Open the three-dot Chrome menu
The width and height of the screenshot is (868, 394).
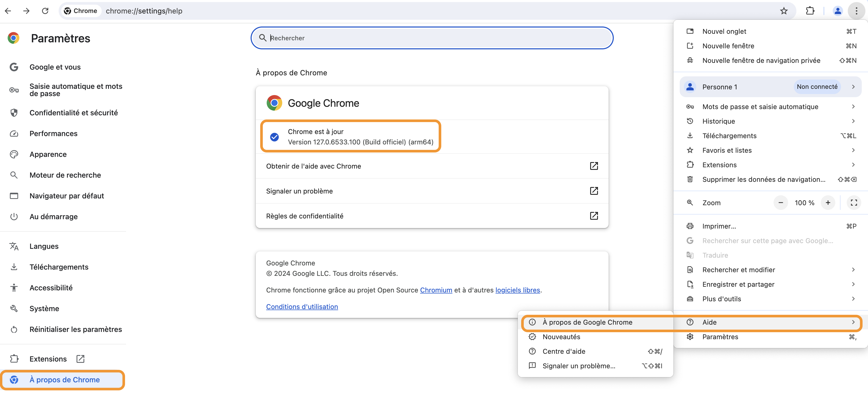[x=856, y=11]
